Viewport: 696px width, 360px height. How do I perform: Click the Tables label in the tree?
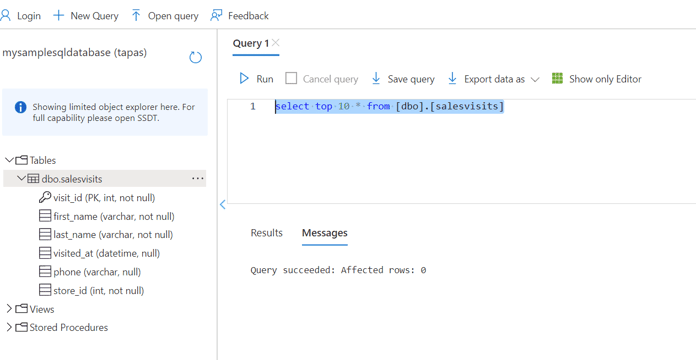coord(43,160)
